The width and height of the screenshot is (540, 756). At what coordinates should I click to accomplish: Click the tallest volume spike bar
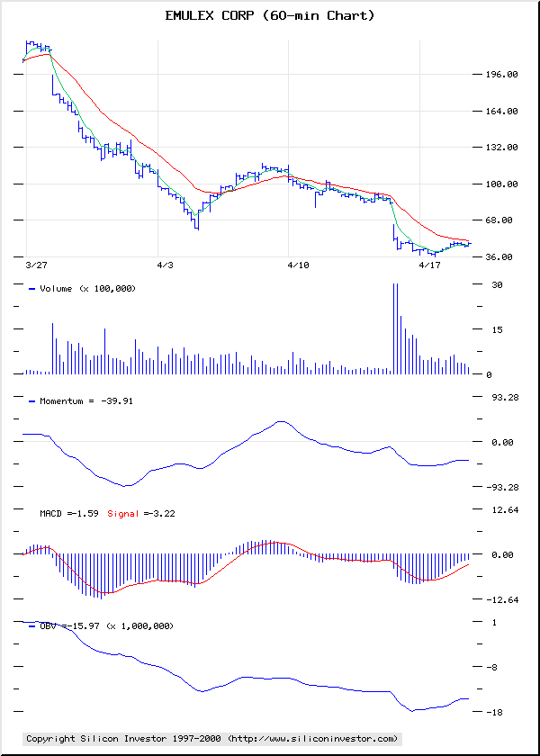click(395, 328)
